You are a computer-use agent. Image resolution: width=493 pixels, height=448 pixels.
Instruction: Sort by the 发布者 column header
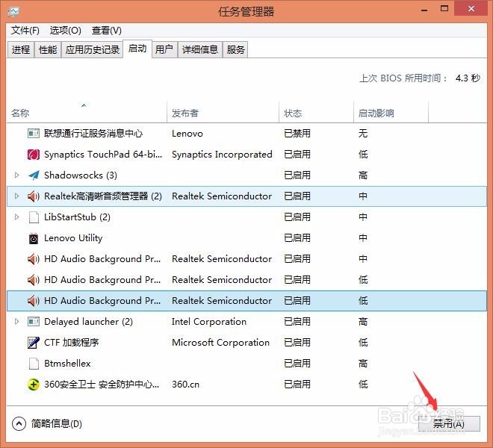coord(223,113)
